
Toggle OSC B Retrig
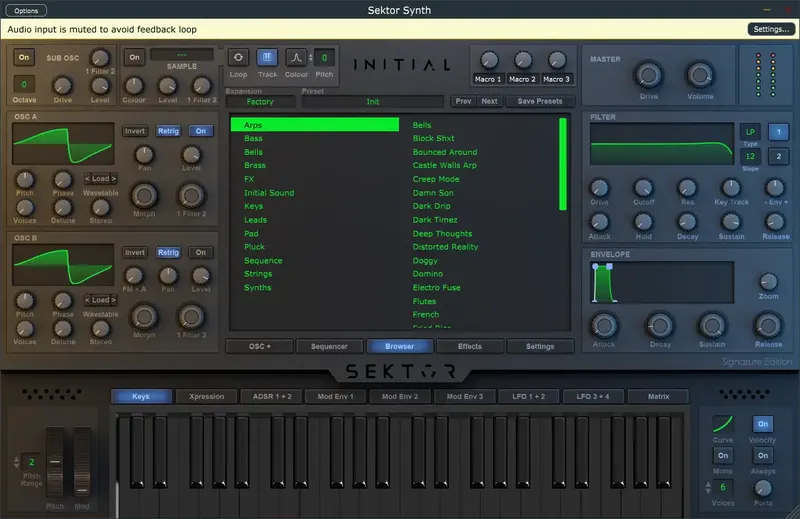point(168,253)
